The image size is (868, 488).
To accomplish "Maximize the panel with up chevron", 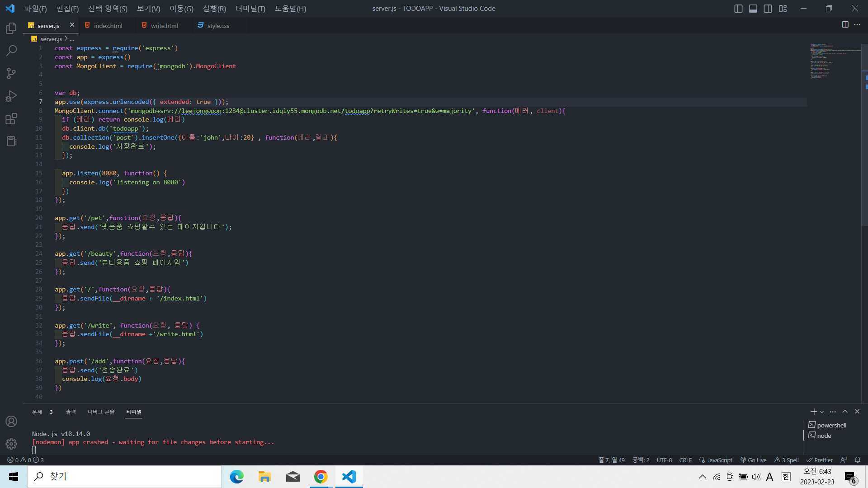I will (x=845, y=412).
